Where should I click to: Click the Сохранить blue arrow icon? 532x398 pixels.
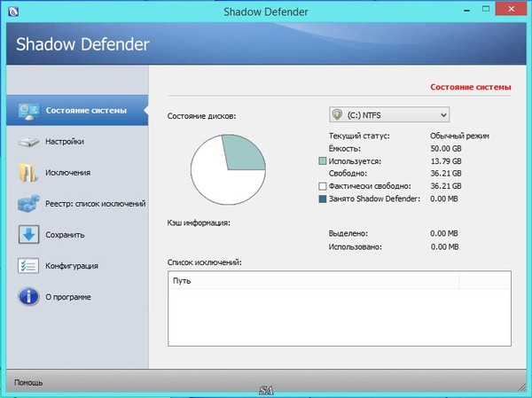pyautogui.click(x=29, y=235)
